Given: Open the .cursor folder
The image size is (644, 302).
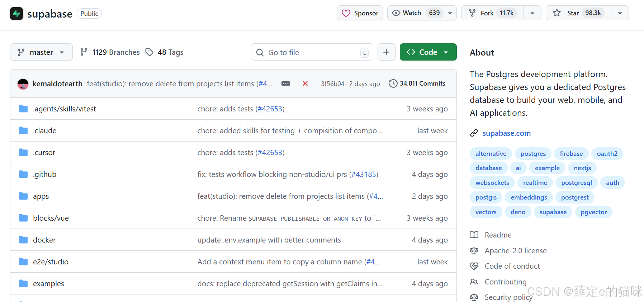Looking at the screenshot, I should [44, 153].
